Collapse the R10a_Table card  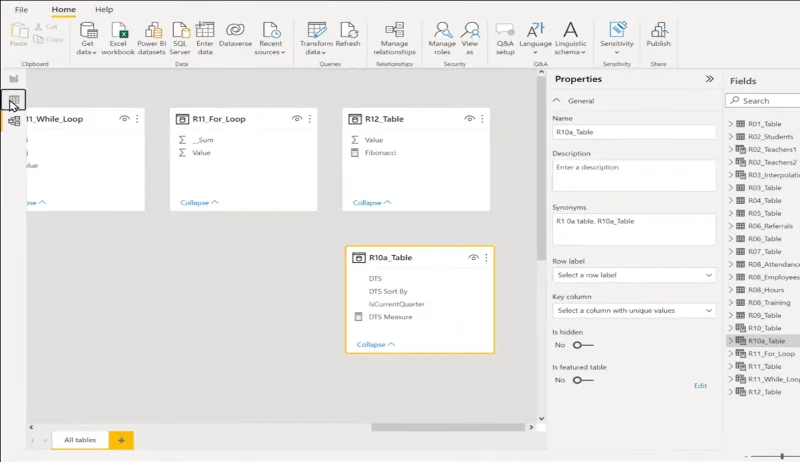(376, 344)
